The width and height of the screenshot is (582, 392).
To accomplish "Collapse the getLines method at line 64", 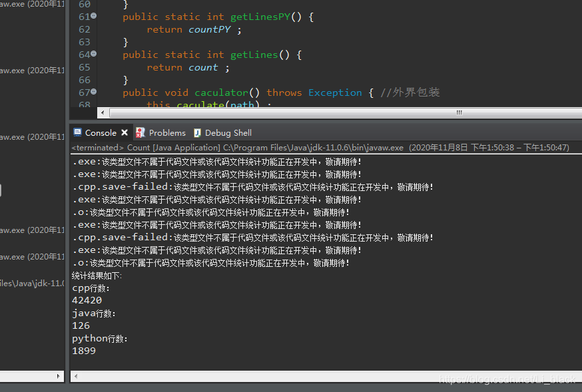I will point(93,53).
